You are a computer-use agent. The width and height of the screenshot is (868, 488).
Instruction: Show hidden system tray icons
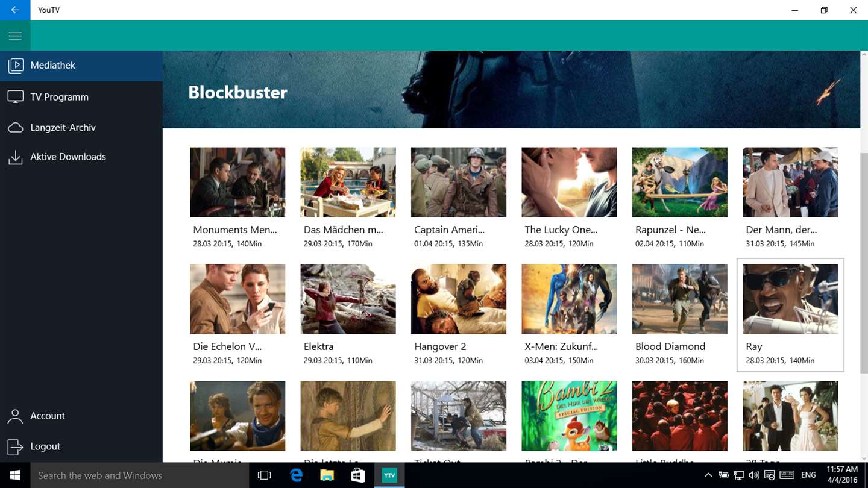pos(708,475)
